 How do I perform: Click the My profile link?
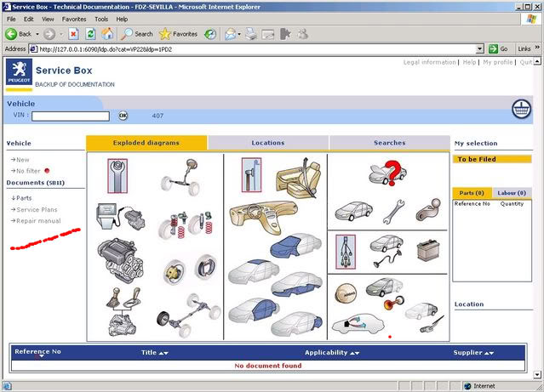tap(498, 62)
